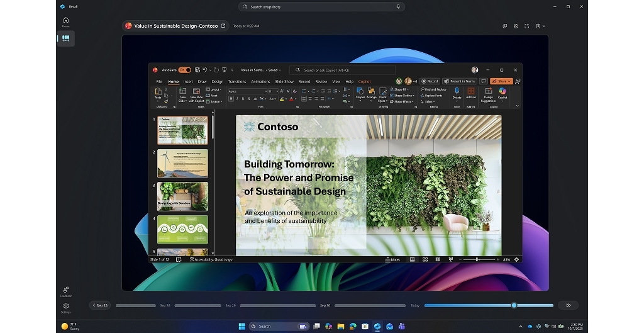Image resolution: width=644 pixels, height=333 pixels.
Task: Toggle the AutoSave switch
Action: [x=185, y=70]
